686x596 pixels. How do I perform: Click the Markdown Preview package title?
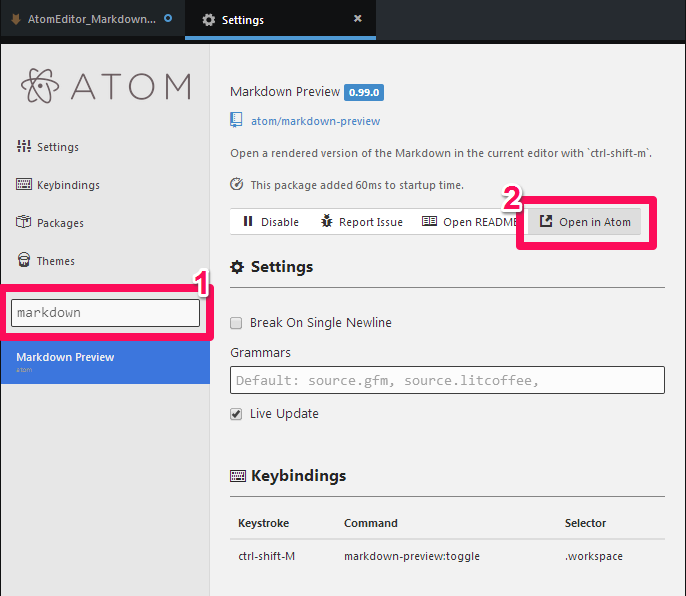[x=285, y=91]
